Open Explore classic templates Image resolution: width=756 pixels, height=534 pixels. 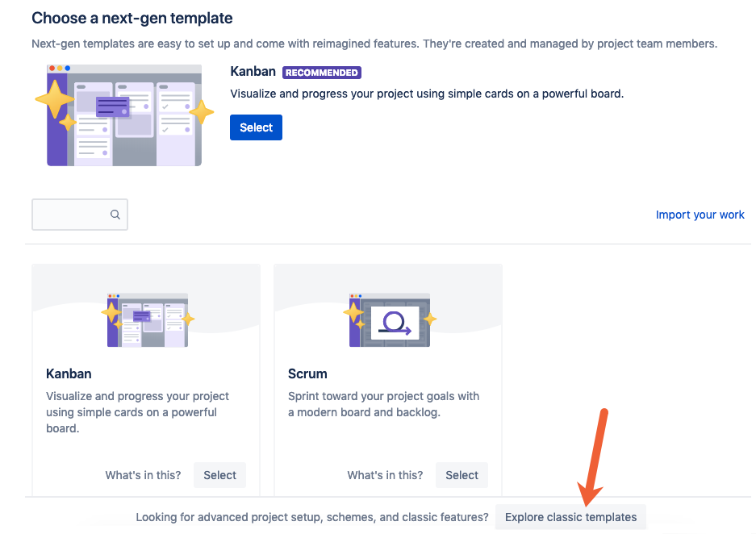pos(570,517)
